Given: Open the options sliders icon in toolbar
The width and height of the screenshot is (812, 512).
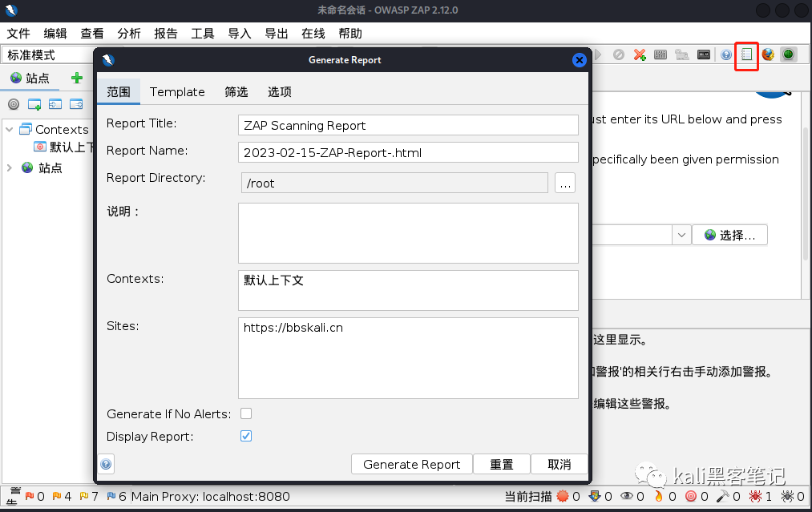Looking at the screenshot, I should (661, 54).
